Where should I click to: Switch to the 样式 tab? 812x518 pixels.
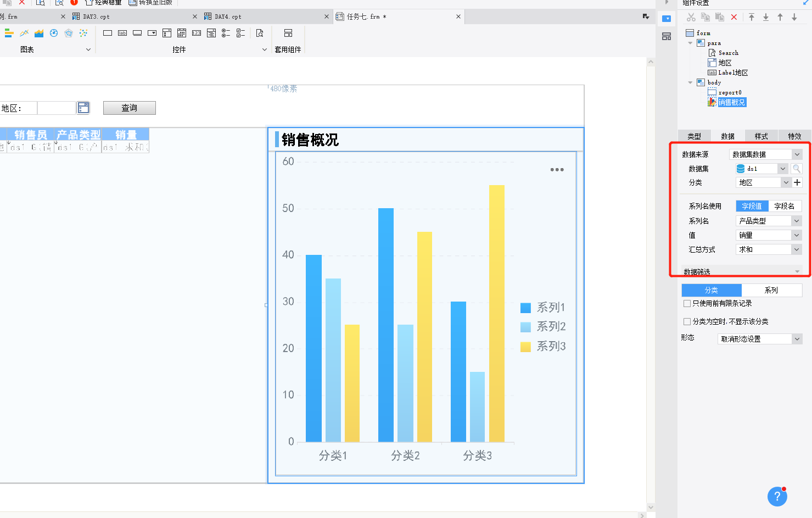coord(761,136)
